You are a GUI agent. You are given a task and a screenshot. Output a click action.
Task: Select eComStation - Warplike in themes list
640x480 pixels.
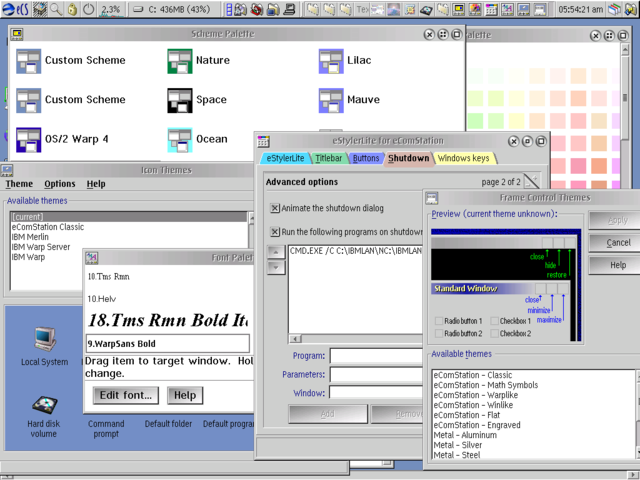pyautogui.click(x=476, y=396)
